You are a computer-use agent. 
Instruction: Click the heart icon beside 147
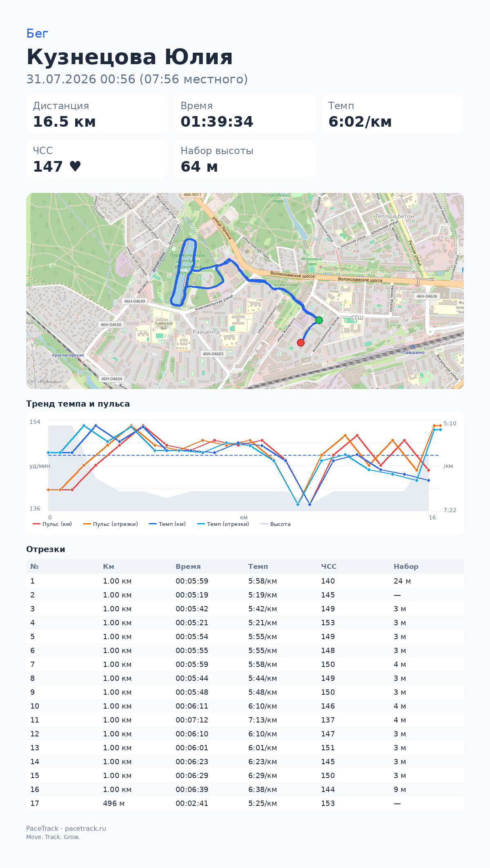[x=75, y=166]
